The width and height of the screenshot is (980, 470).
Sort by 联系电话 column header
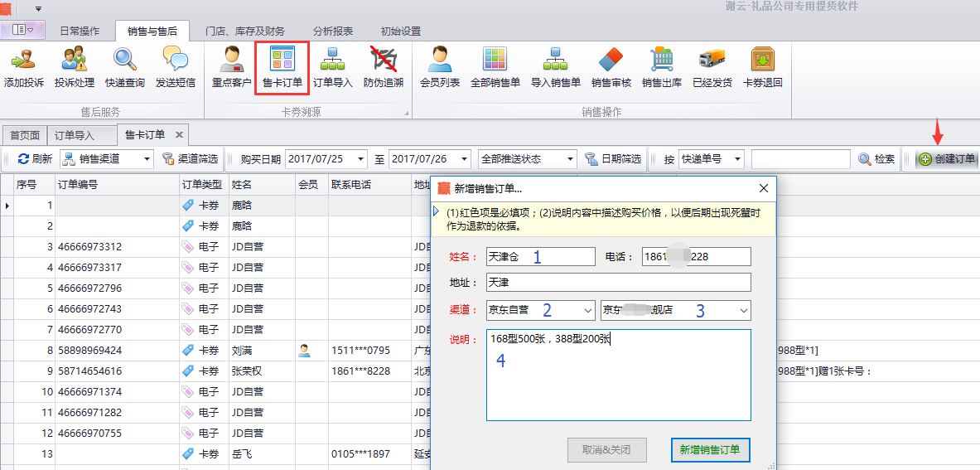click(369, 184)
